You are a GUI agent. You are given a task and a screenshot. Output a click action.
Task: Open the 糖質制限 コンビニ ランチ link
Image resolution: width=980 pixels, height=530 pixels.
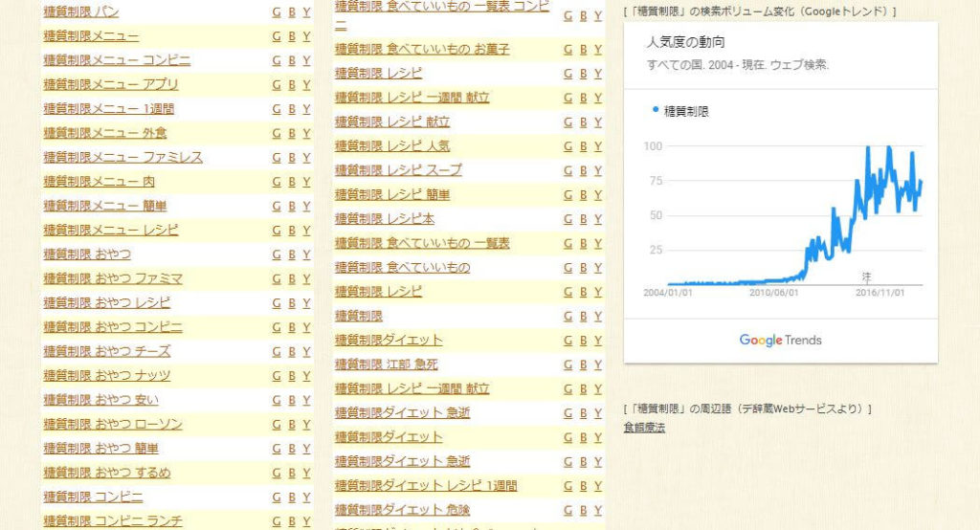click(113, 521)
